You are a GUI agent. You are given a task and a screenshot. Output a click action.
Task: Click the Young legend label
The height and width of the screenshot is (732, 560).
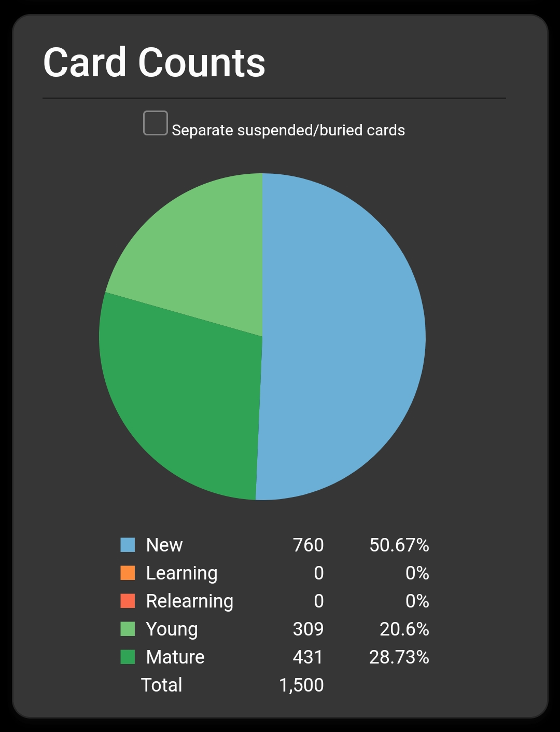(x=172, y=629)
